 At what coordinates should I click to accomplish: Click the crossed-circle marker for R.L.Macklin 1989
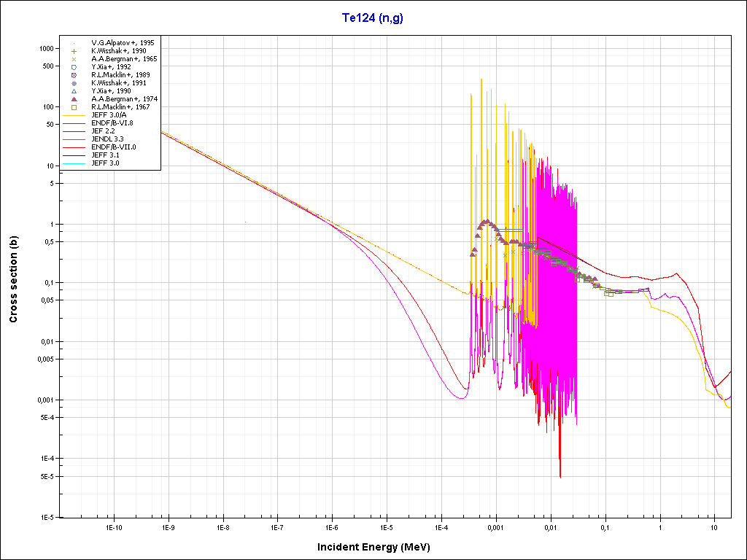pyautogui.click(x=74, y=75)
